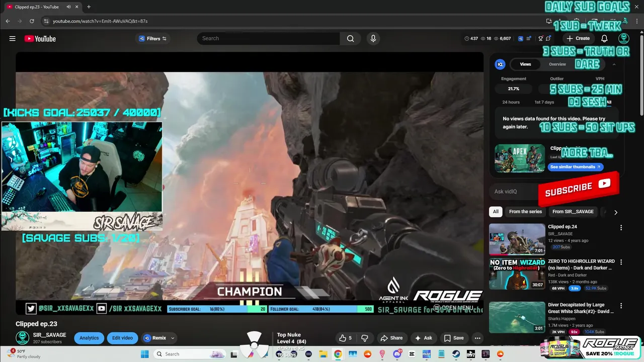Click the IQ badge in the vidIQ panel

coord(500,64)
